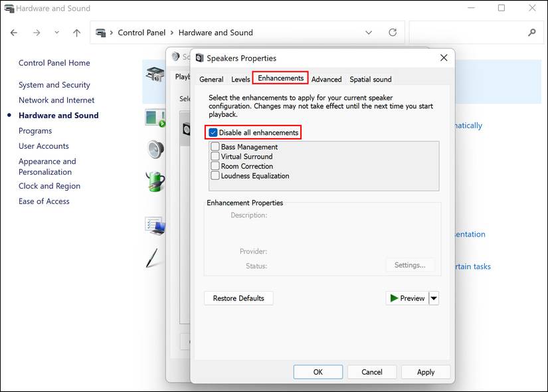Open Programs category
548x392 pixels.
point(35,131)
